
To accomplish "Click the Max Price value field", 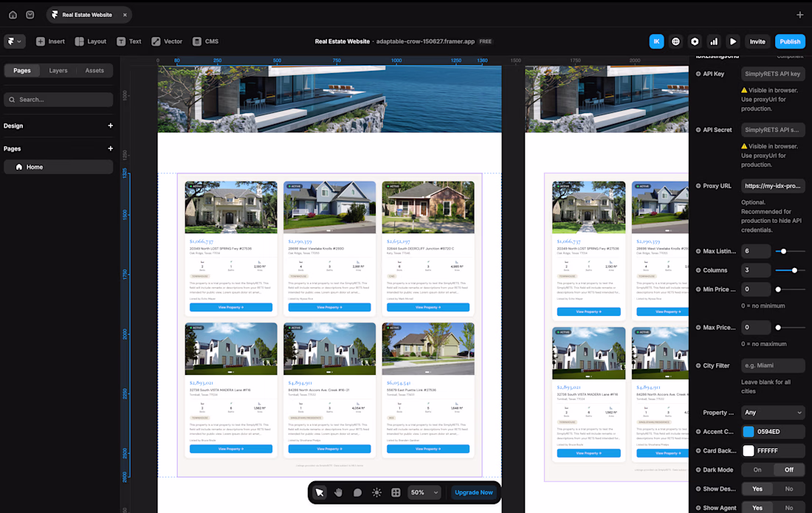I will (756, 328).
